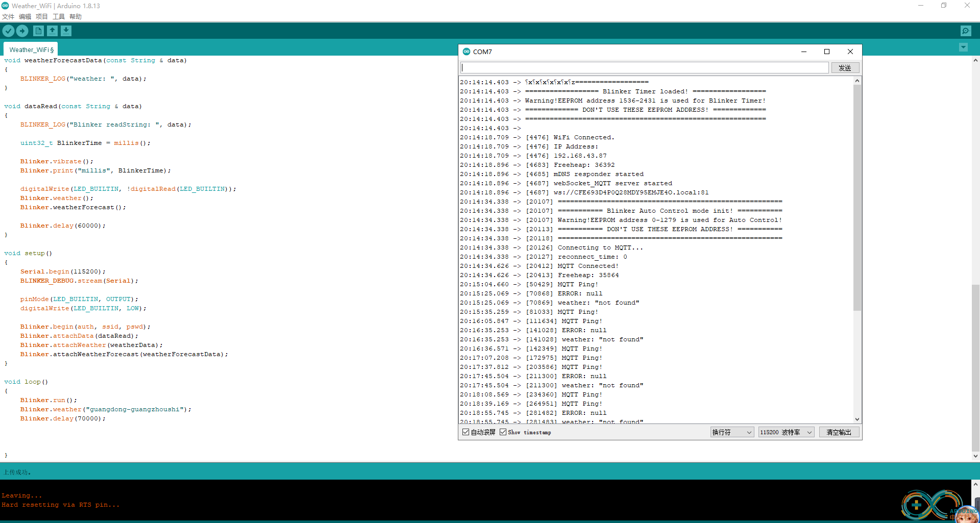The height and width of the screenshot is (523, 980).
Task: Open the 文件 menu
Action: (x=8, y=17)
